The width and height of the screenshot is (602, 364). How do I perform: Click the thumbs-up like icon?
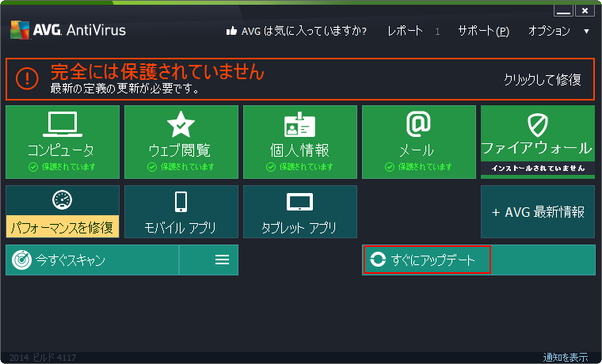point(231,31)
